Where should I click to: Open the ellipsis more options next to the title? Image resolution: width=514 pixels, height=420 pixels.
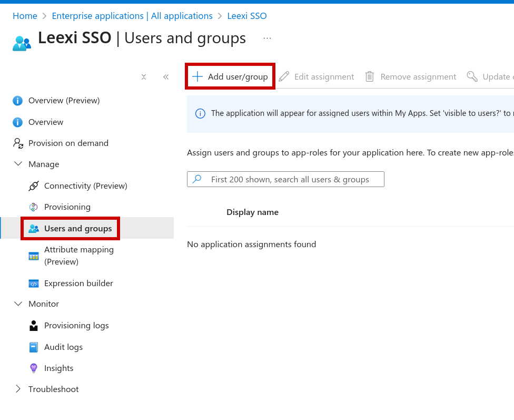pyautogui.click(x=267, y=38)
